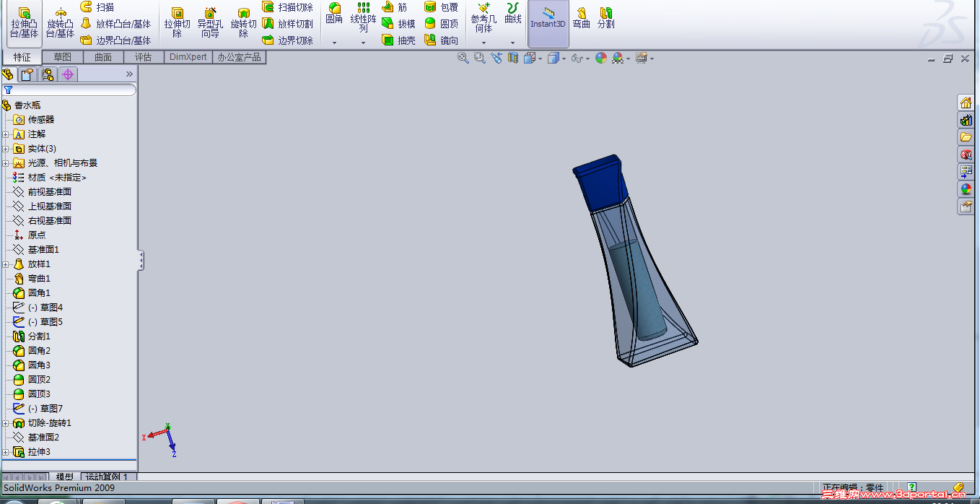The width and height of the screenshot is (980, 504).
Task: Switch to the 曲面 surfaces tab
Action: pyautogui.click(x=103, y=57)
